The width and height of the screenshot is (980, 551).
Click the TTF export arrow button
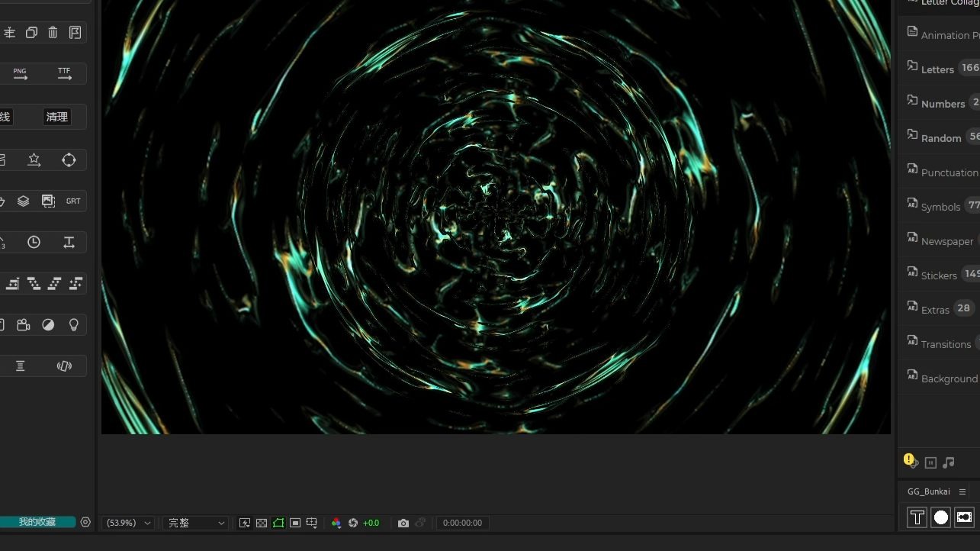64,74
